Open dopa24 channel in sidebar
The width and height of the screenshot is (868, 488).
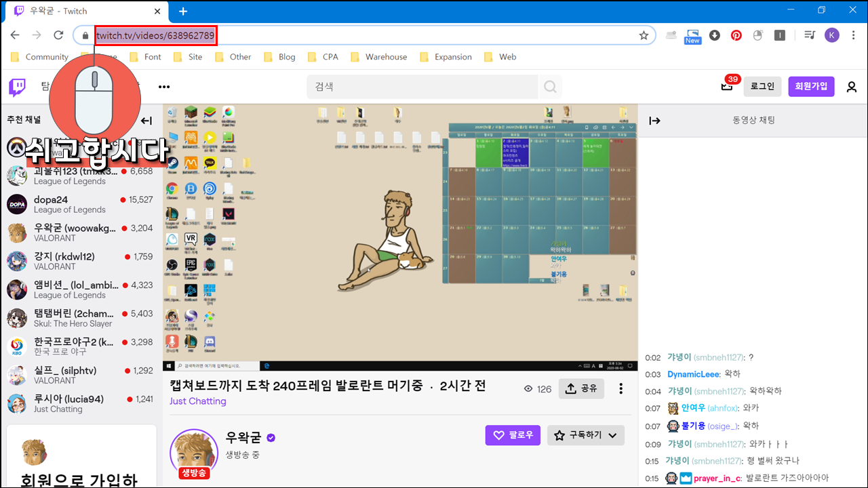click(81, 204)
